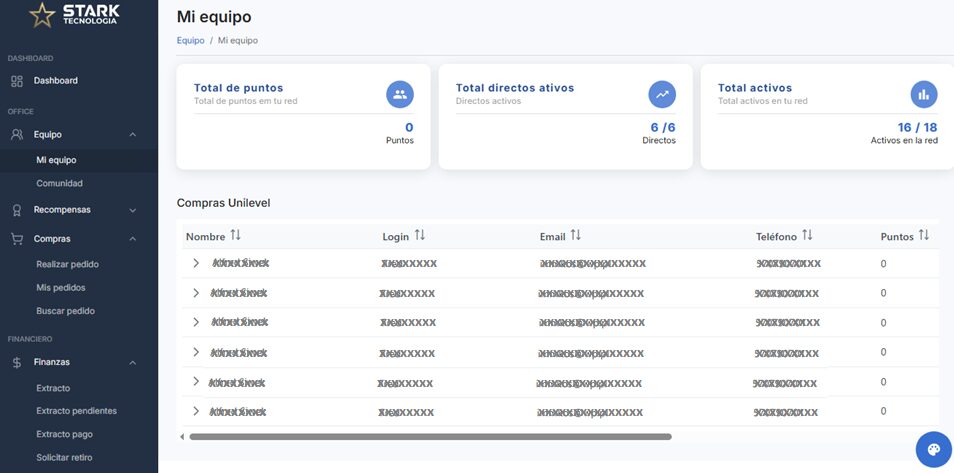This screenshot has height=473, width=954.
Task: Click the Total de puntos people icon
Action: pyautogui.click(x=400, y=94)
